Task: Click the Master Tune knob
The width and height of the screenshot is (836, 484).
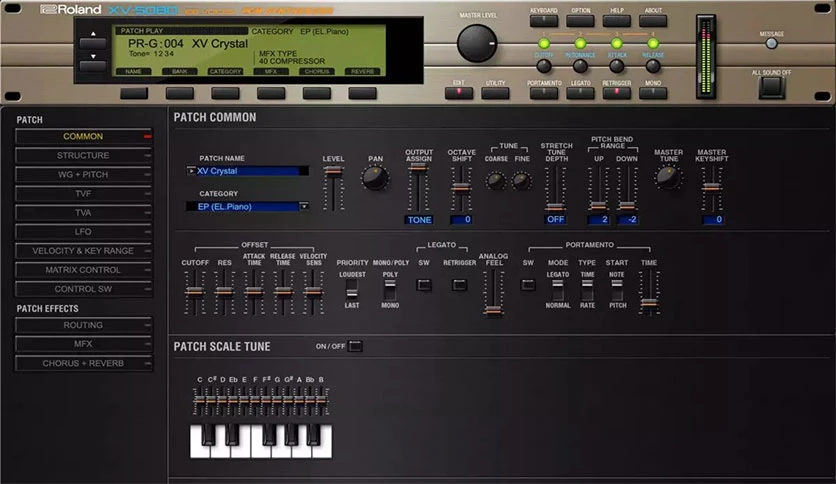Action: [668, 178]
